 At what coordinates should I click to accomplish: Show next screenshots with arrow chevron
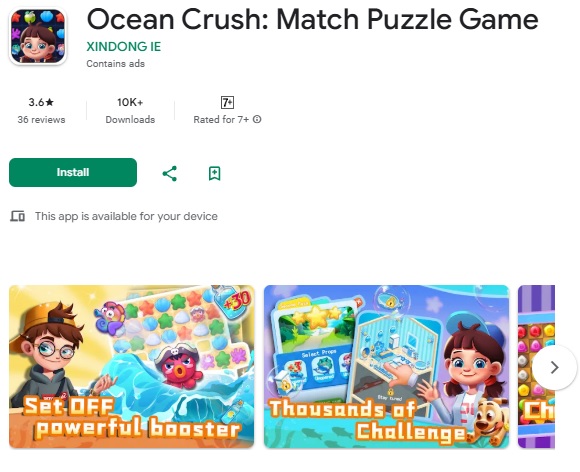(554, 367)
